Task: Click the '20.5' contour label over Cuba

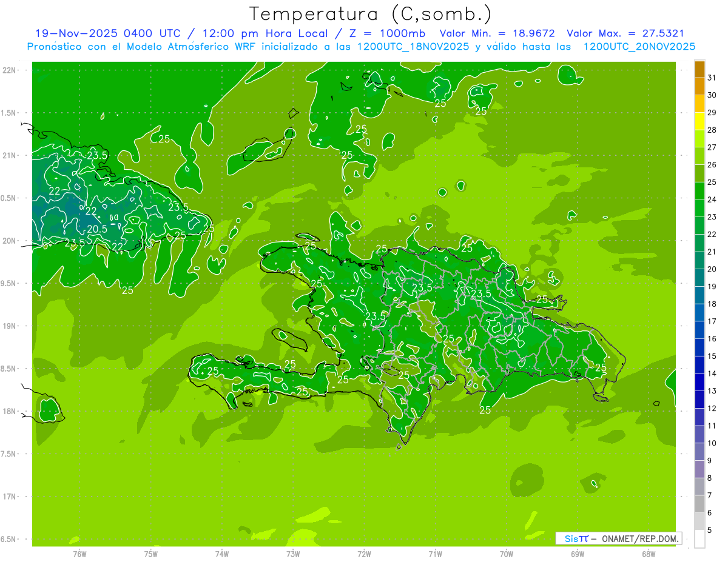Action: click(97, 229)
